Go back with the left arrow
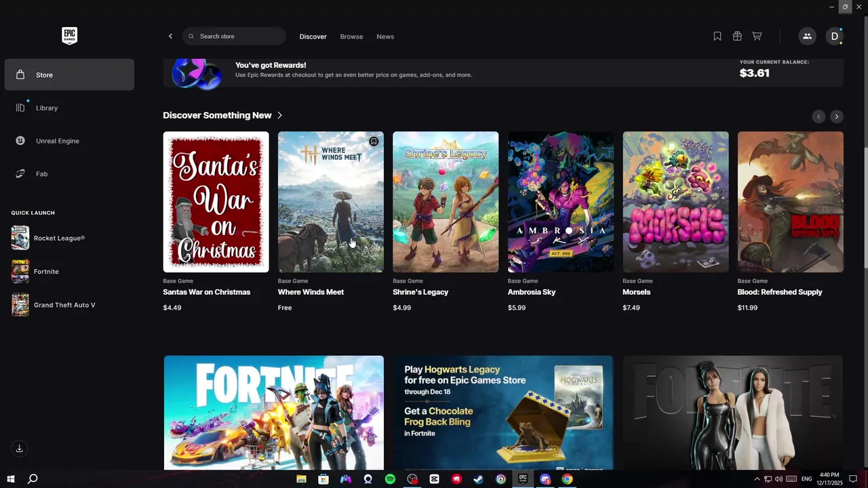The image size is (868, 488). point(170,37)
